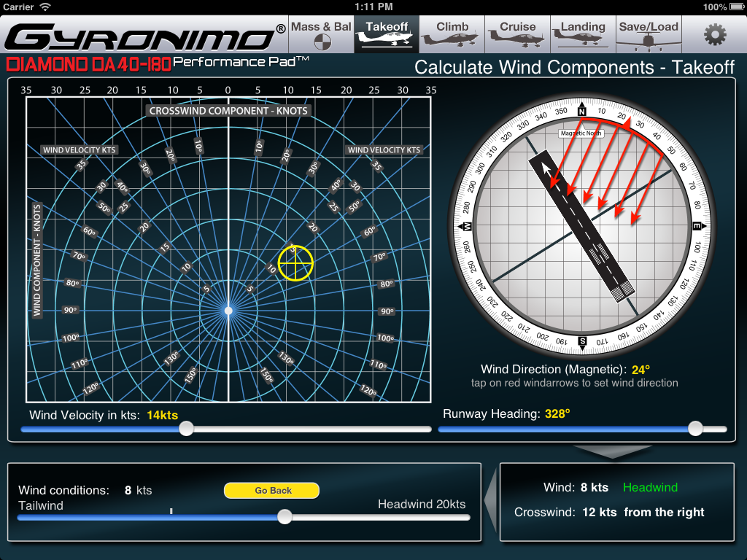
Task: Tap the Wind Velocity value 14kts
Action: [163, 415]
